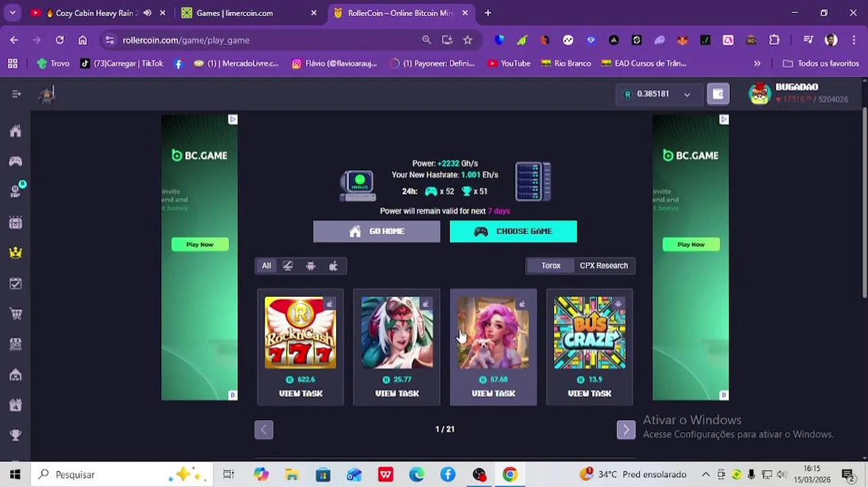Click Play Now on the left BC.GAME ad

click(199, 244)
